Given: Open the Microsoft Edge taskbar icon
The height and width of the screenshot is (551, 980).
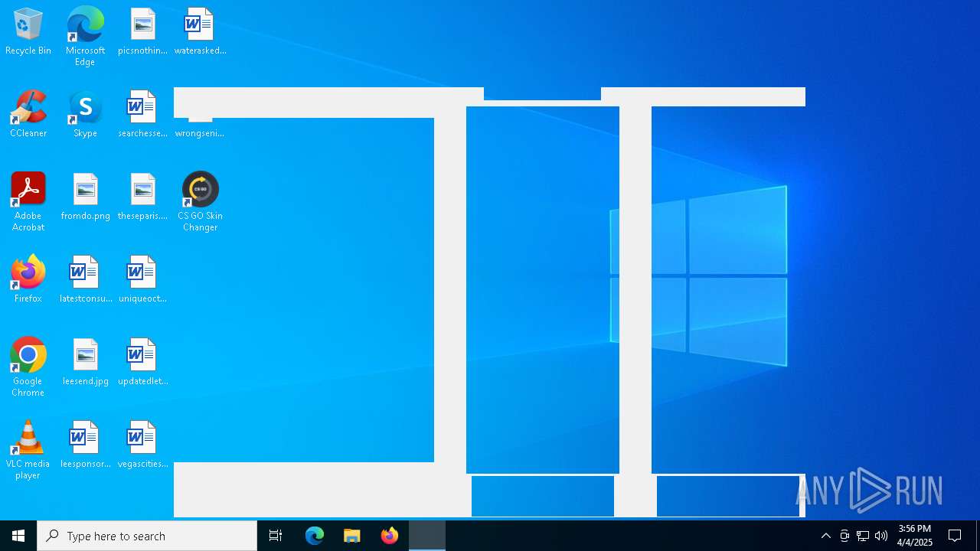Looking at the screenshot, I should 315,536.
